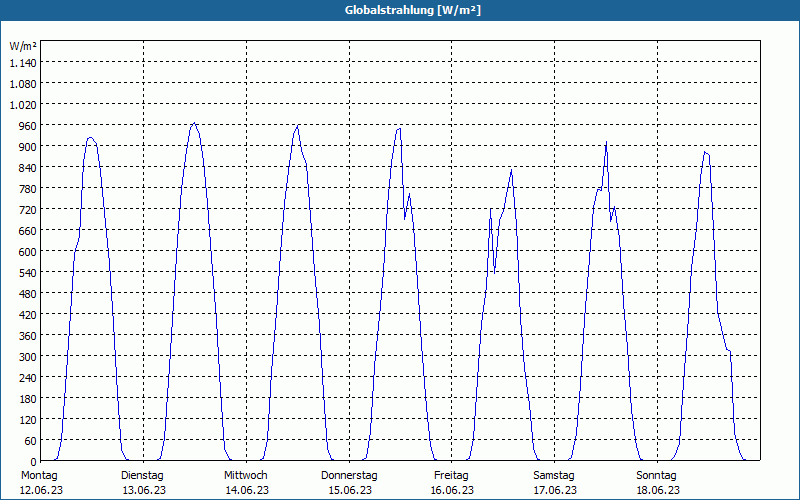Screen dimensions: 800x500
Task: Click the 600 y-axis label
Action: (28, 252)
